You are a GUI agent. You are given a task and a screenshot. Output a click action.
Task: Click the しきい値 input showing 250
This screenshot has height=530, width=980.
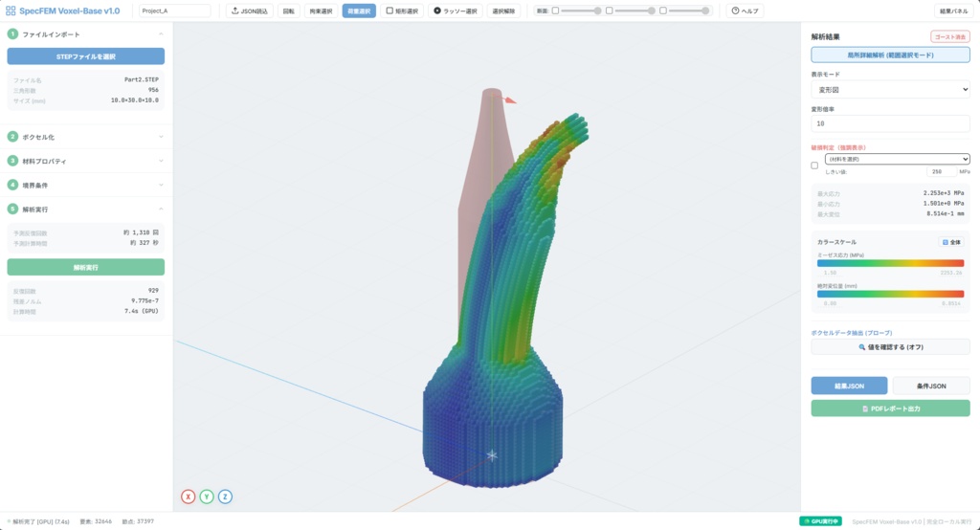coord(942,171)
